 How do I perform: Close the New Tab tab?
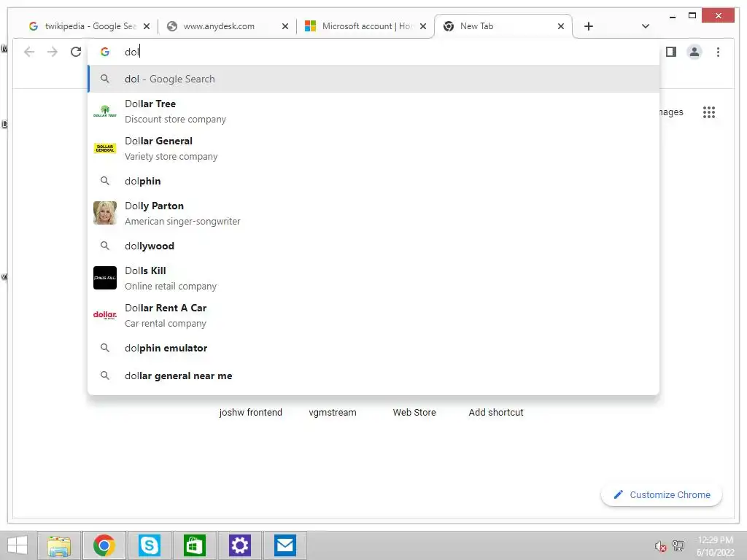point(561,26)
